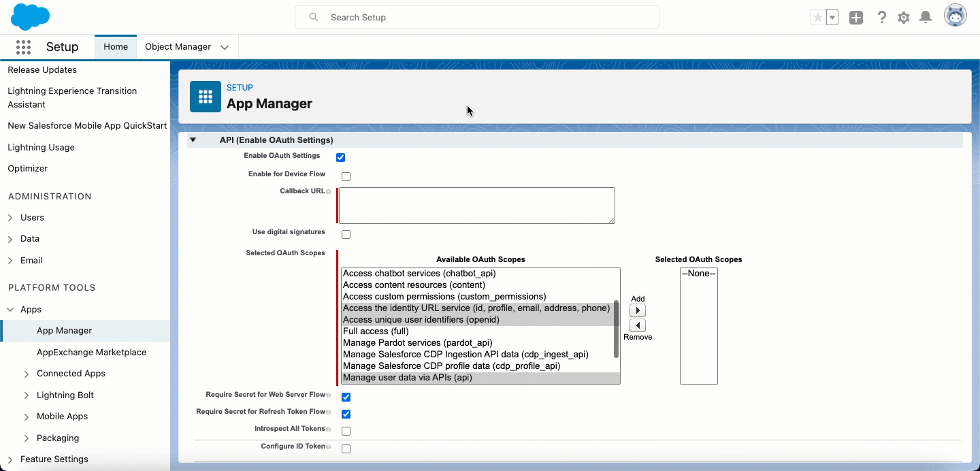Select 'Full access (full)' scope
The width and height of the screenshot is (980, 471).
tap(478, 331)
